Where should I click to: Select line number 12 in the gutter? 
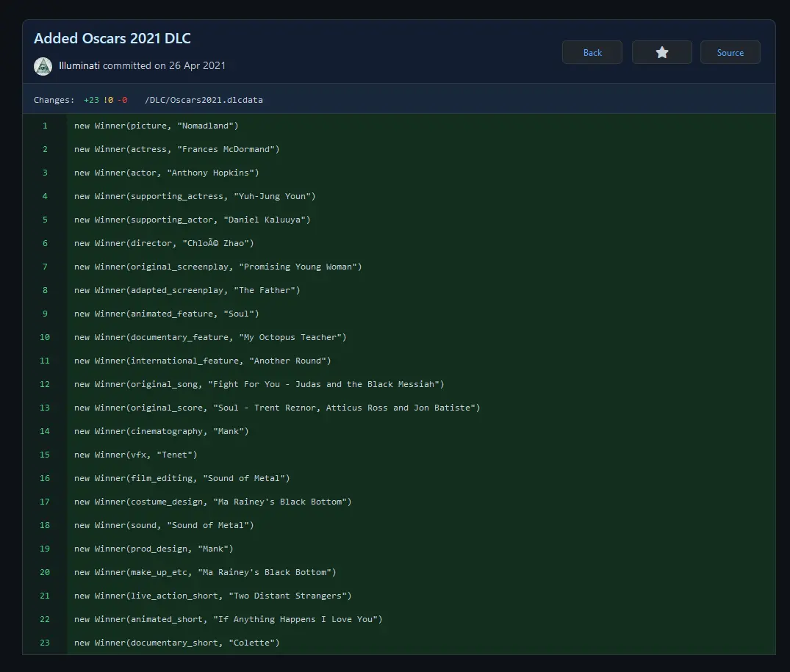click(45, 384)
